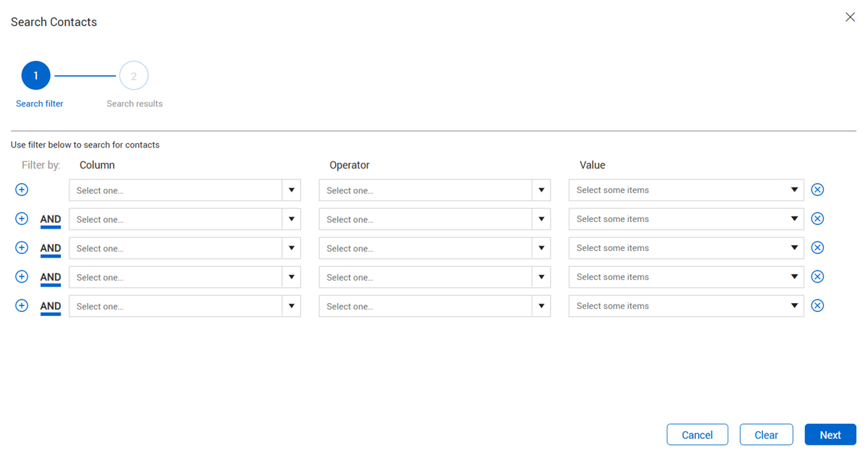
Task: Click the Next button
Action: coord(830,435)
